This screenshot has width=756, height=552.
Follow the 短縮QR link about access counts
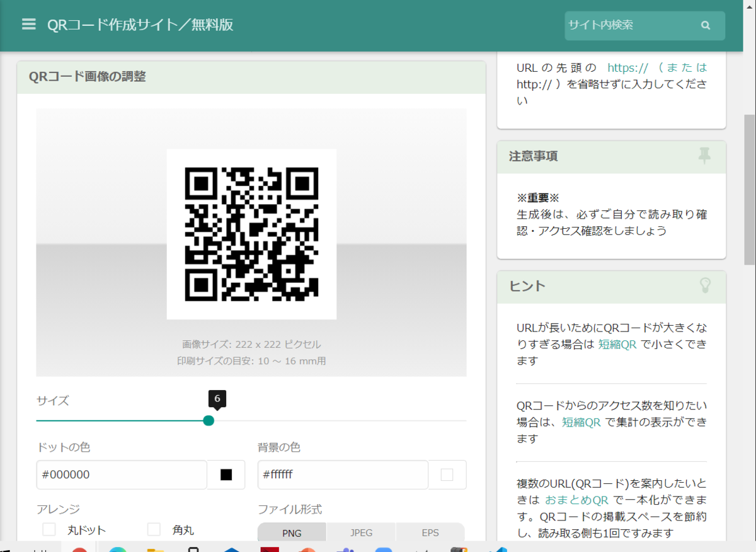point(581,422)
